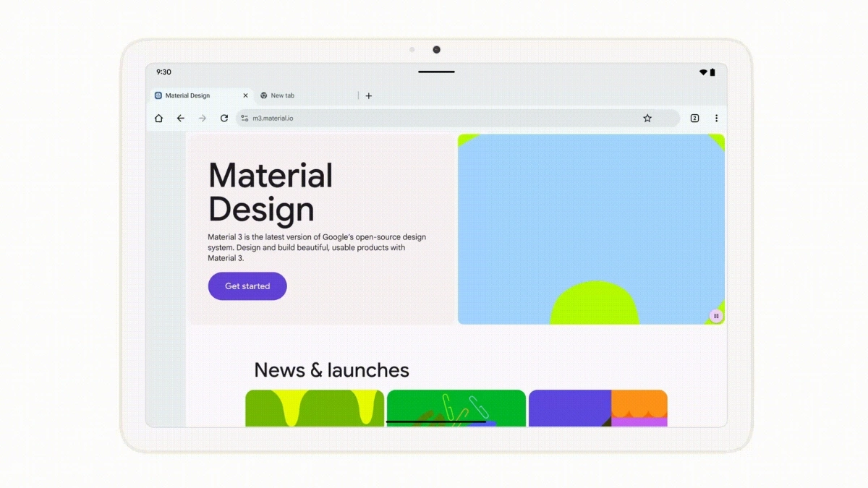Close the Material Design tab
Image resolution: width=868 pixels, height=488 pixels.
[x=245, y=95]
